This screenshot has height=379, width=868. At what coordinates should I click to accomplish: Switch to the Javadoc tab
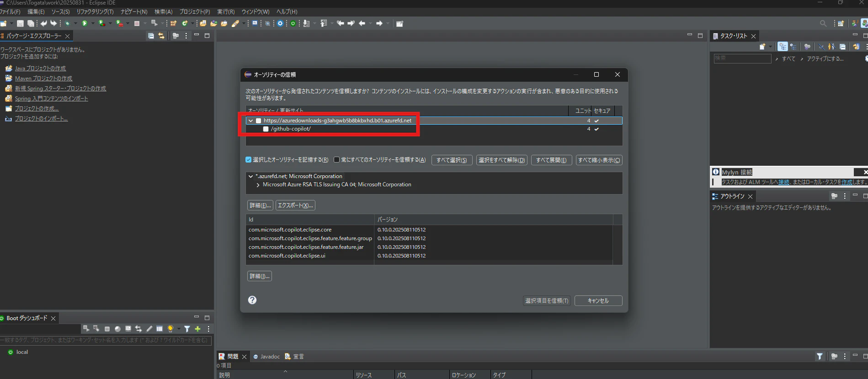pos(267,357)
